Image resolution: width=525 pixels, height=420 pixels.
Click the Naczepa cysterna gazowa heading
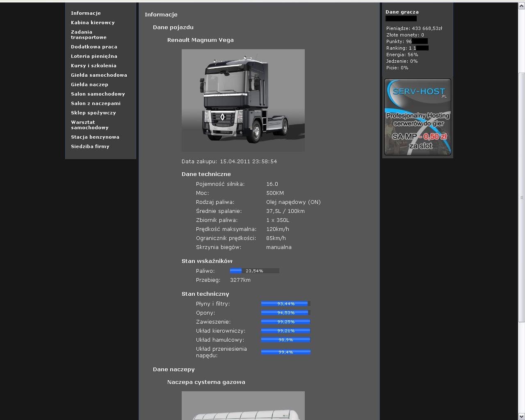click(x=206, y=382)
